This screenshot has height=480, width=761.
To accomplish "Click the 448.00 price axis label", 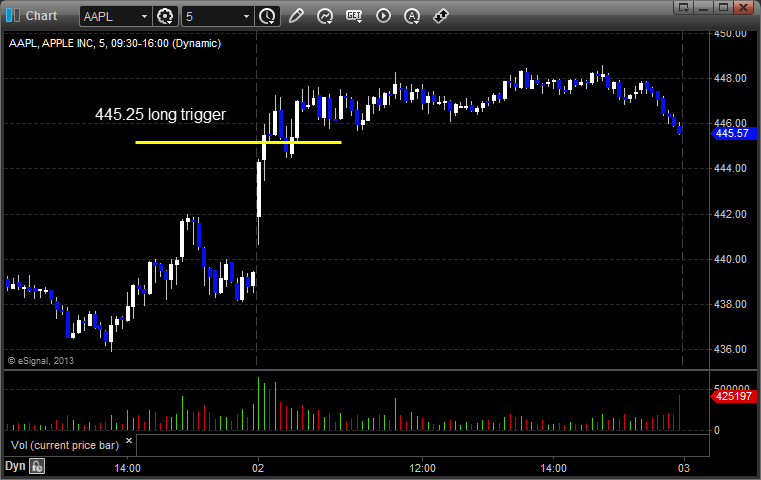I will 730,78.
